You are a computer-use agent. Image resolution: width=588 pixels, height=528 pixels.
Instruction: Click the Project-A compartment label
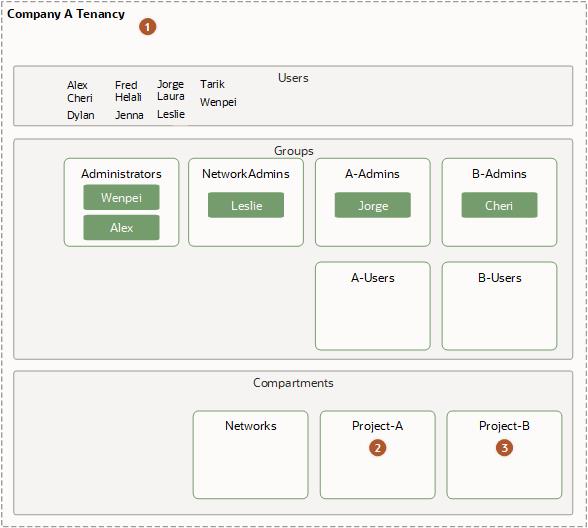pos(377,426)
